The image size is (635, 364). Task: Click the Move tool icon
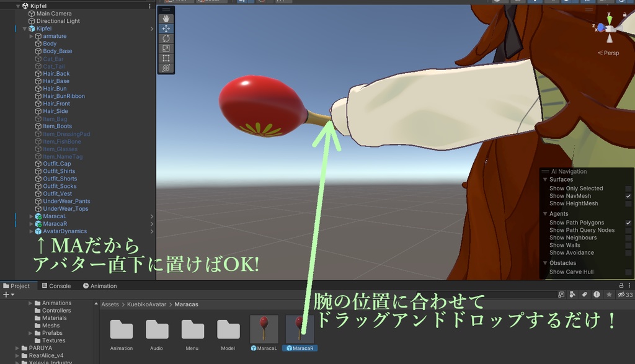coord(166,29)
